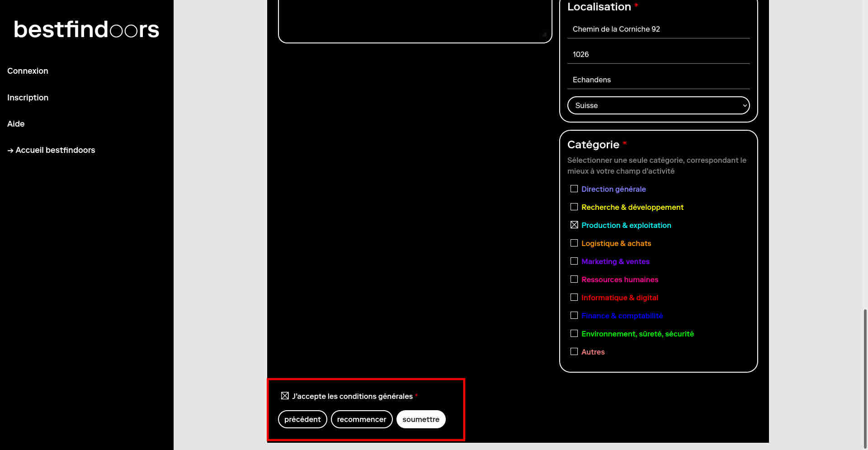This screenshot has width=868, height=450.
Task: Check Logistique & achats category
Action: pos(574,243)
